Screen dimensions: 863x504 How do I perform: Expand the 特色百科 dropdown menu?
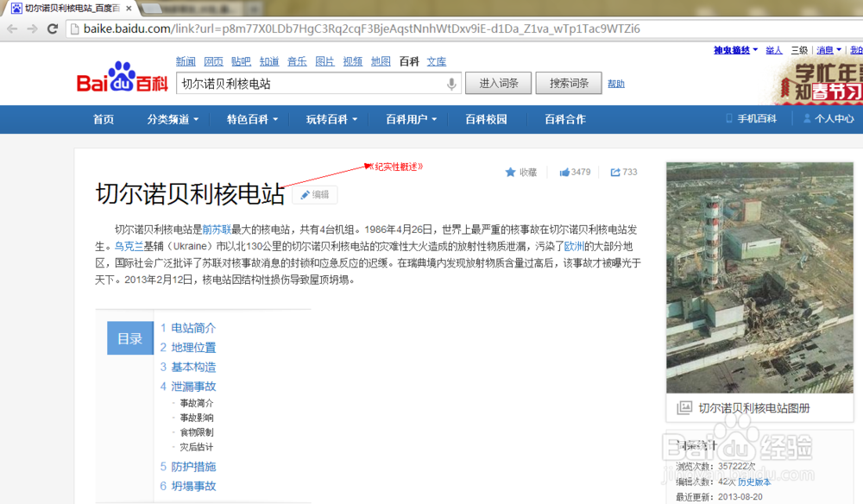(x=253, y=119)
